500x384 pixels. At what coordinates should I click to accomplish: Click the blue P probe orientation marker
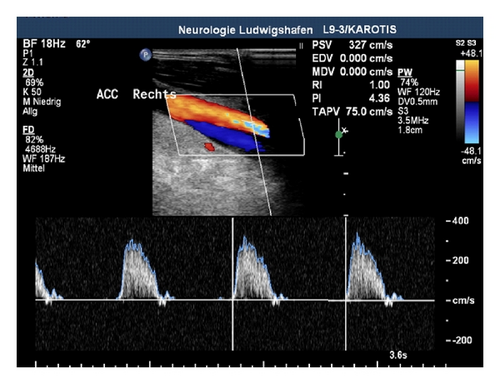pos(145,55)
